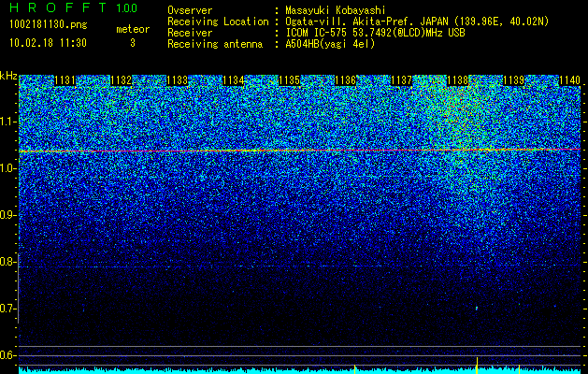588x374 pixels.
Task: Click the cyan signal level strip at bottom
Action: pyautogui.click(x=300, y=371)
